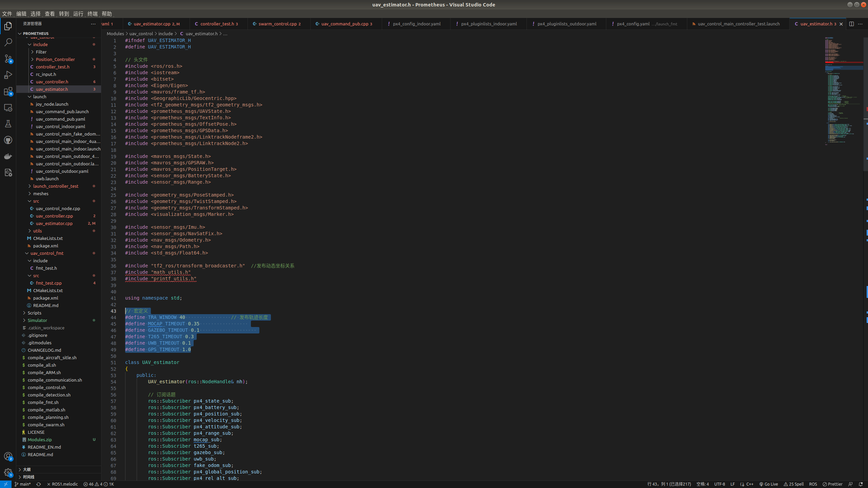
Task: Open the 查看 menu
Action: click(50, 14)
